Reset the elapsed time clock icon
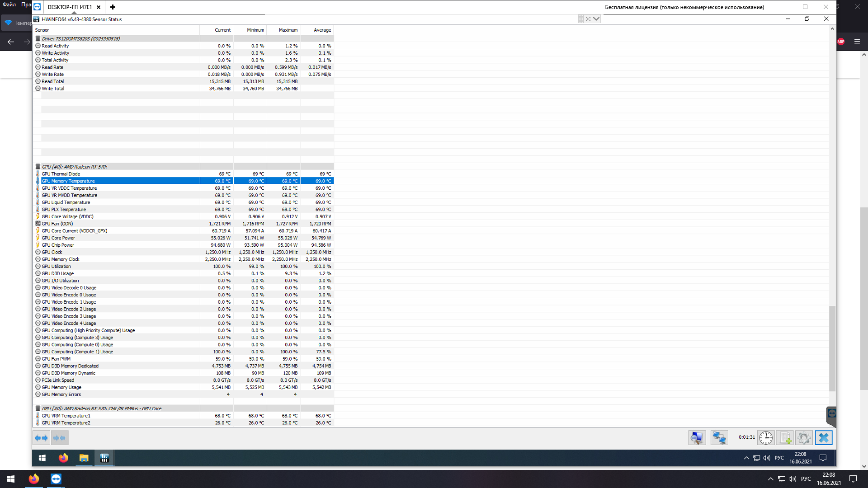The width and height of the screenshot is (868, 488). pyautogui.click(x=765, y=437)
